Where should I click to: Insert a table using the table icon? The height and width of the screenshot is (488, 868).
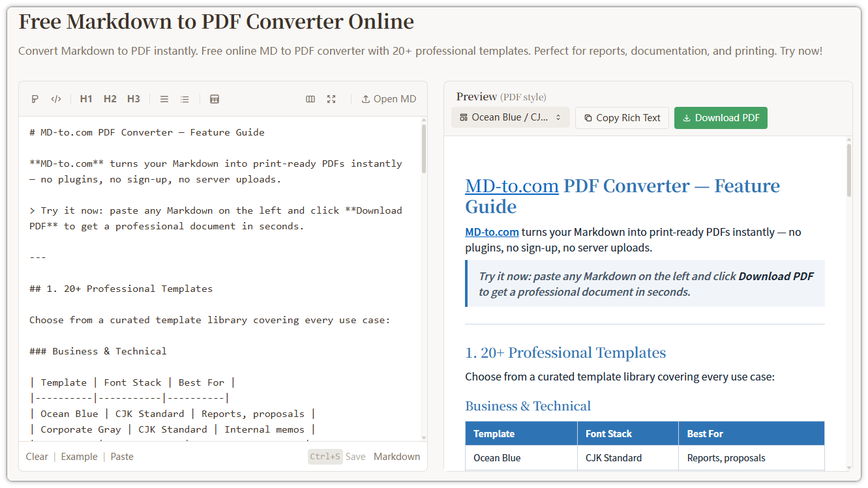(215, 99)
